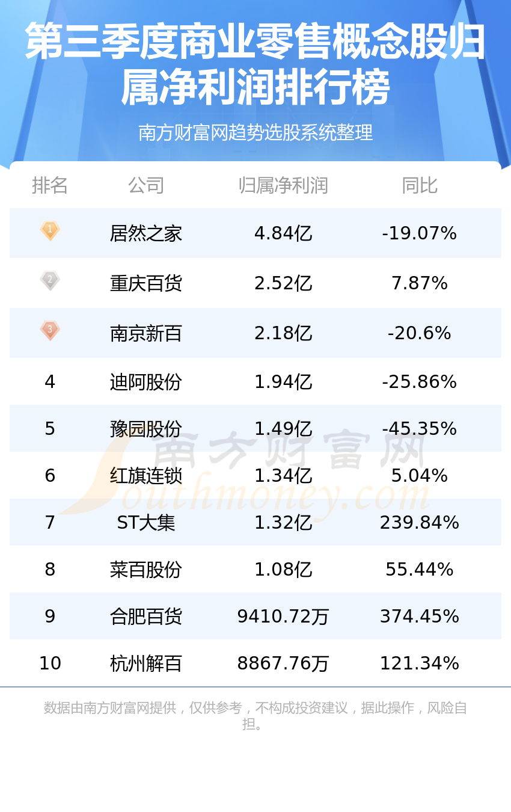This screenshot has height=812, width=511.
Task: Click company name 迪阿股份
Action: (x=146, y=382)
